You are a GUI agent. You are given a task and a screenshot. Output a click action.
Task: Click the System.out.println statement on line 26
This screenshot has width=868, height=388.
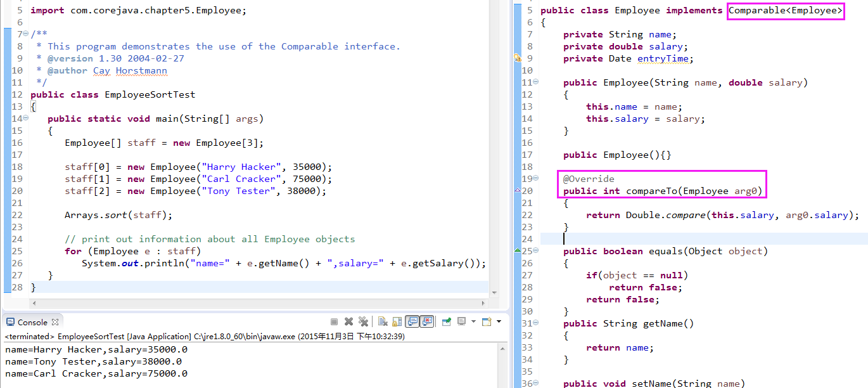click(283, 263)
